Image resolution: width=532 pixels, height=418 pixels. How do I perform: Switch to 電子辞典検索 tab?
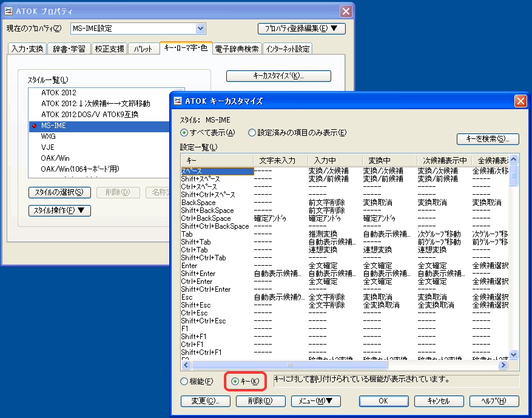237,49
